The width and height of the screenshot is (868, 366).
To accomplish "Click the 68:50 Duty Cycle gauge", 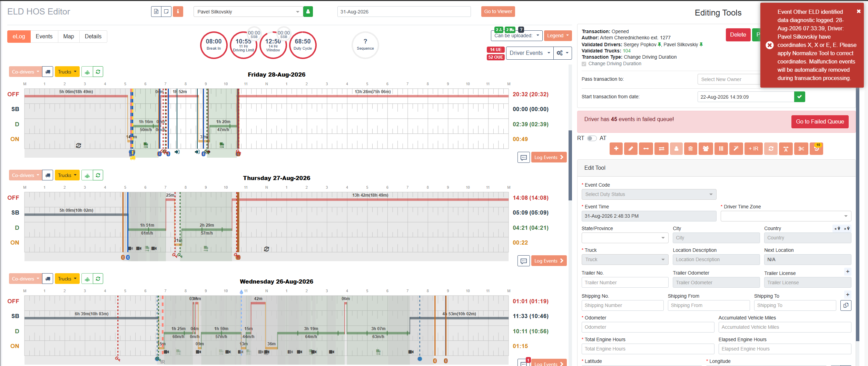I will click(x=303, y=45).
